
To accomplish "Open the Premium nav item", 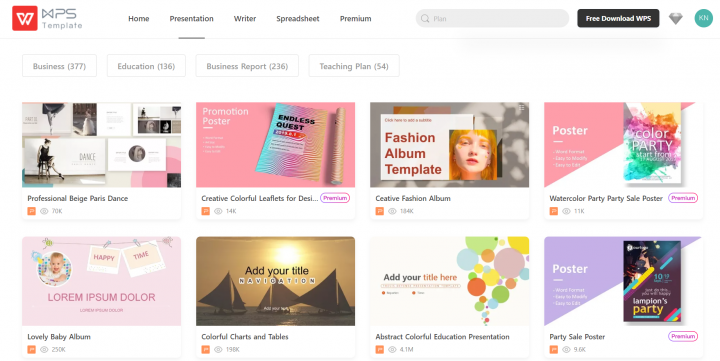I will click(x=355, y=19).
